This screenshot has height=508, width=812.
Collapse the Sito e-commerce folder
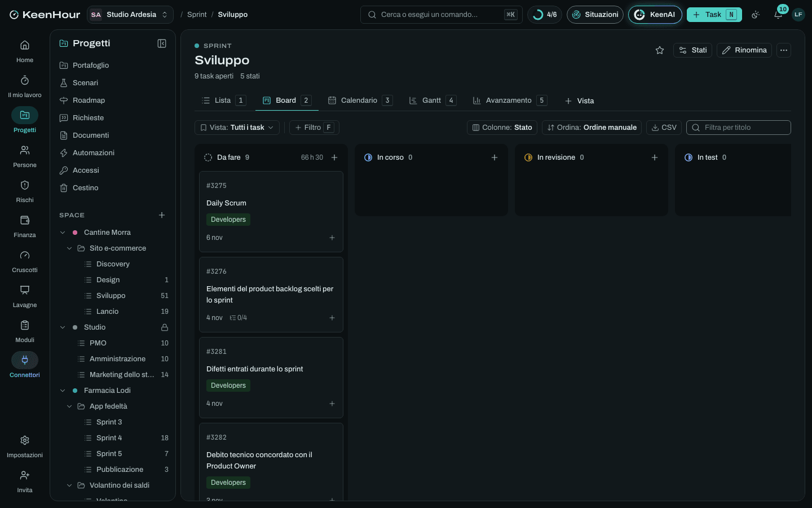[69, 248]
